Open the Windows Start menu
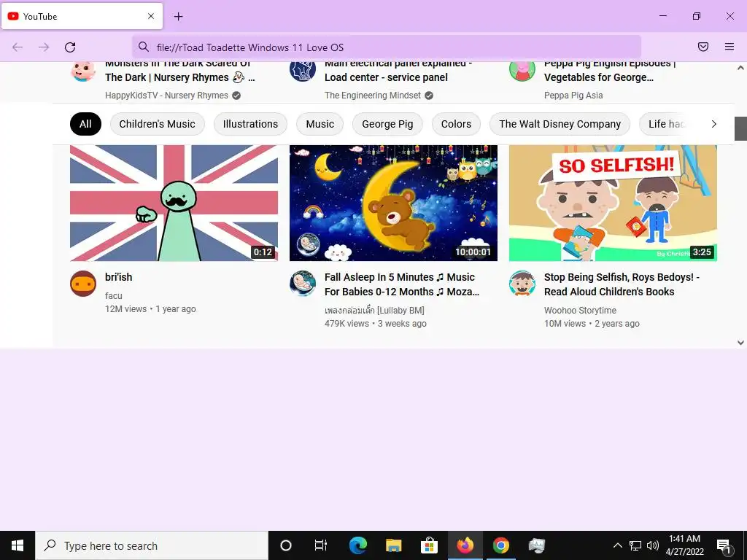This screenshot has width=747, height=560. click(18, 545)
